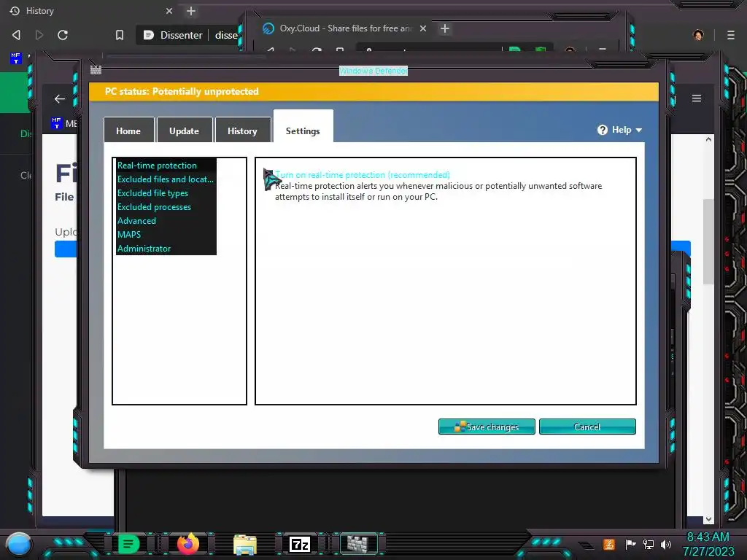Click the Windows Defender title bar icon
This screenshot has height=560, width=747.
(x=96, y=70)
